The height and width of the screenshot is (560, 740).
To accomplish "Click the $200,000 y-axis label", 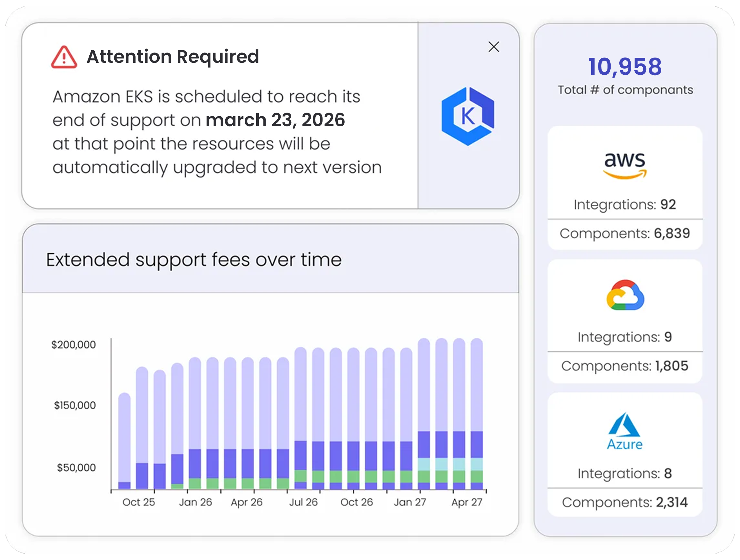I will pyautogui.click(x=73, y=345).
